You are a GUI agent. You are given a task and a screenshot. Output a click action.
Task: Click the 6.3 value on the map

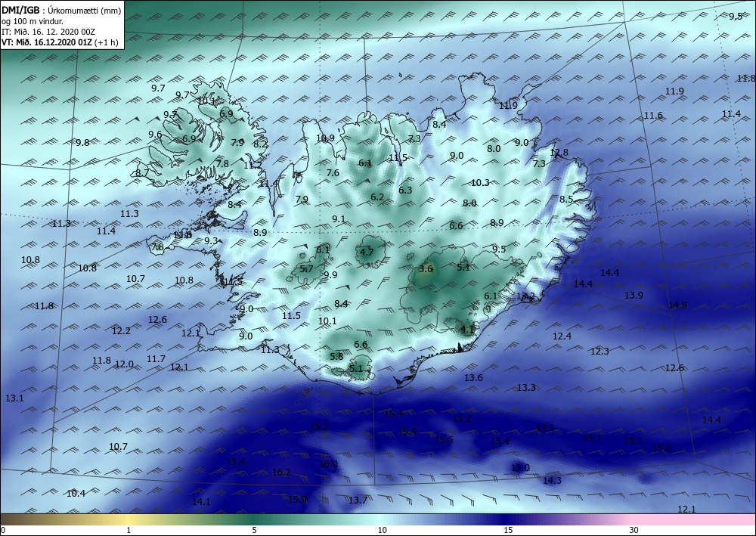(x=405, y=190)
